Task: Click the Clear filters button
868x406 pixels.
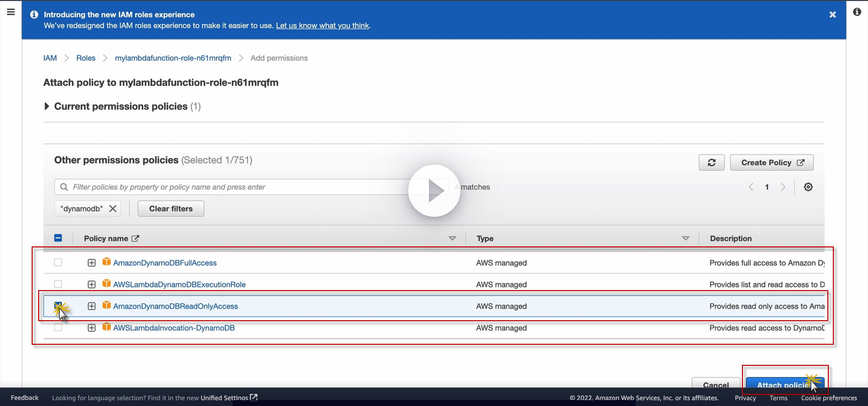Action: tap(171, 209)
